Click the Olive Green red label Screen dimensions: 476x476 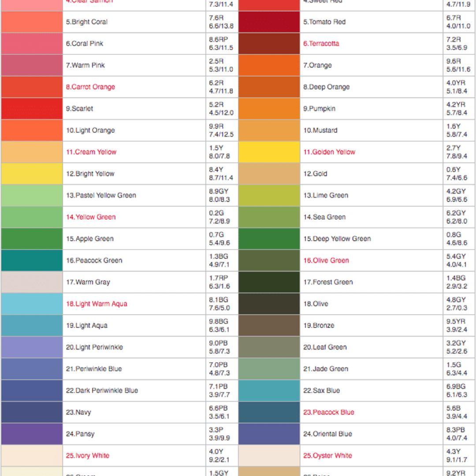point(326,260)
